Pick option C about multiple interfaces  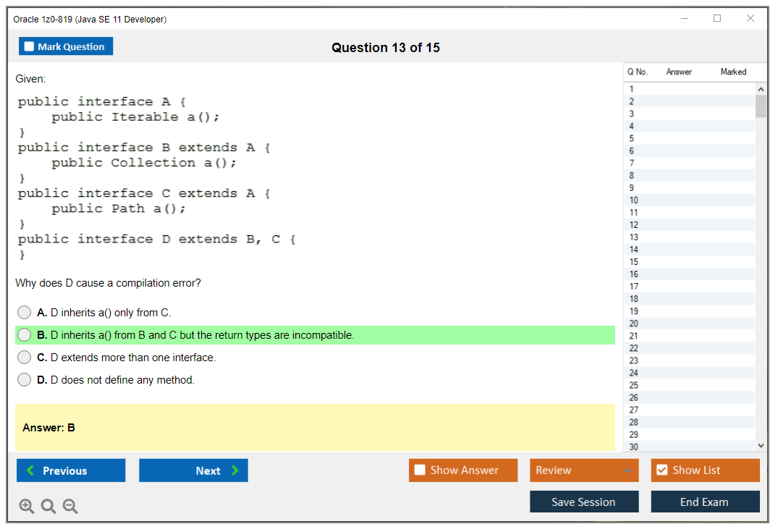point(25,358)
